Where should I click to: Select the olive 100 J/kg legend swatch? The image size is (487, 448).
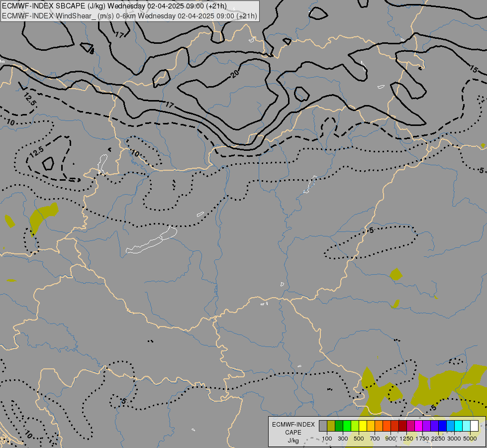tap(331, 426)
